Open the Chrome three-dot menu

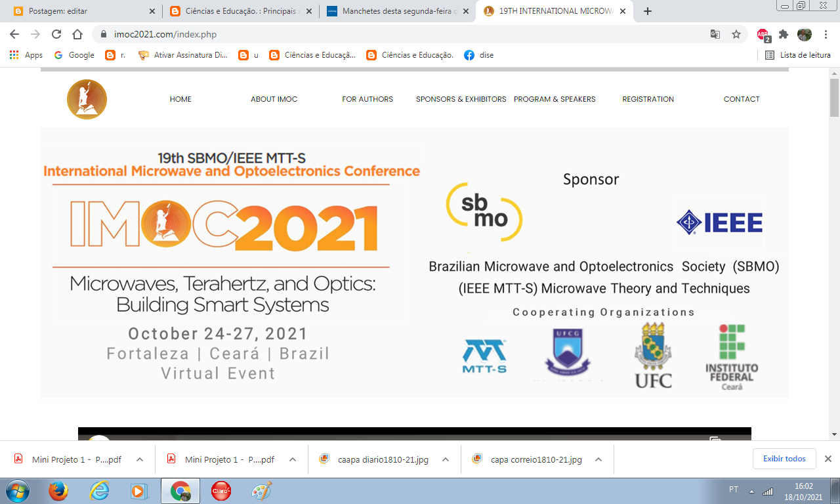point(826,34)
